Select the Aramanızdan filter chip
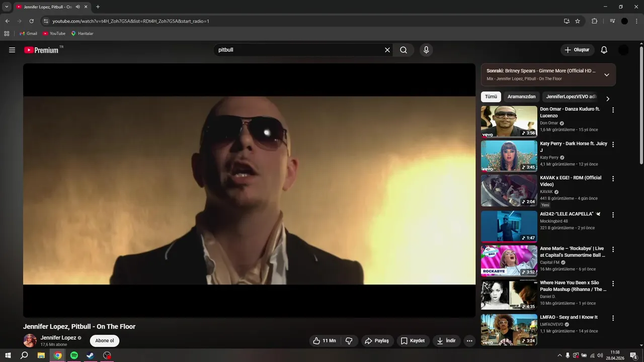This screenshot has width=644, height=362. click(521, 97)
